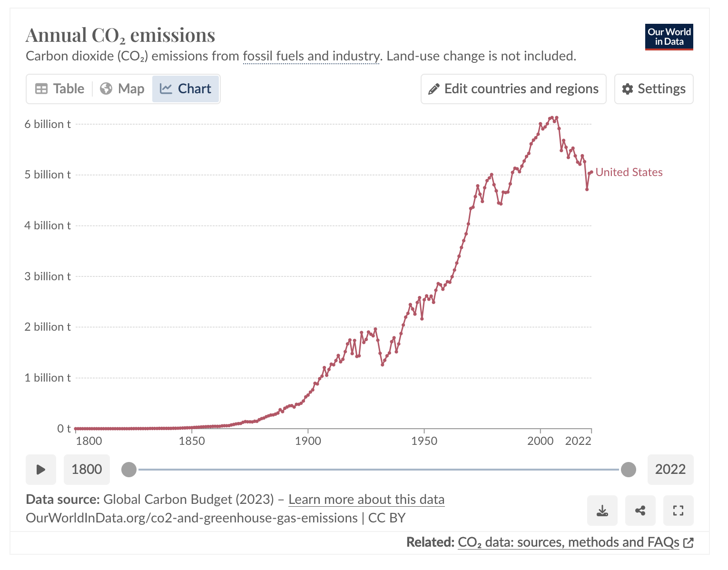Click the United States line label
The image size is (728, 570).
click(x=629, y=172)
